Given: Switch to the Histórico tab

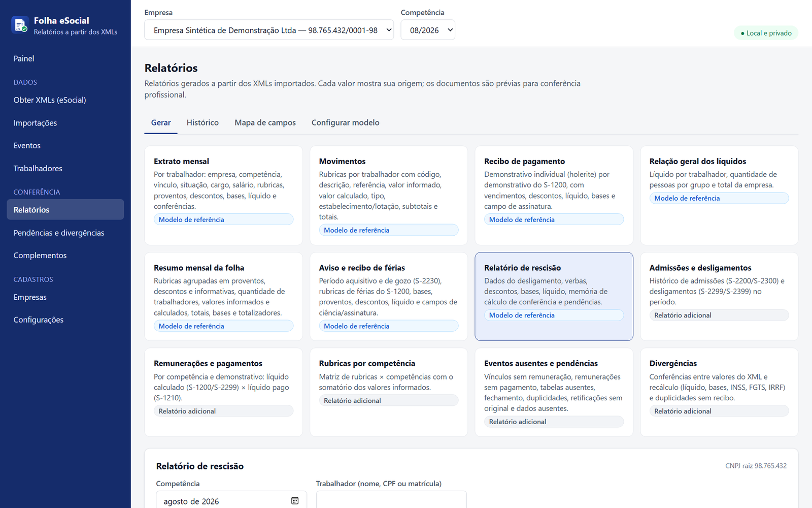Looking at the screenshot, I should point(202,122).
